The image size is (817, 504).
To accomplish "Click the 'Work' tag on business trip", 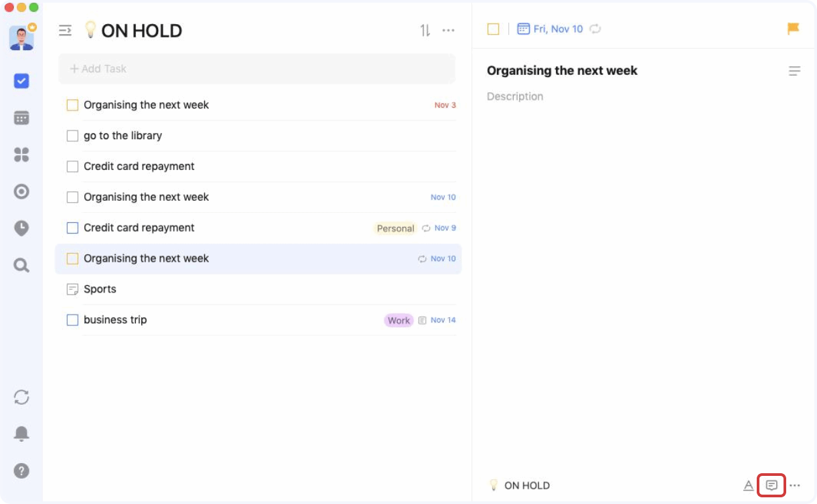I will click(398, 321).
